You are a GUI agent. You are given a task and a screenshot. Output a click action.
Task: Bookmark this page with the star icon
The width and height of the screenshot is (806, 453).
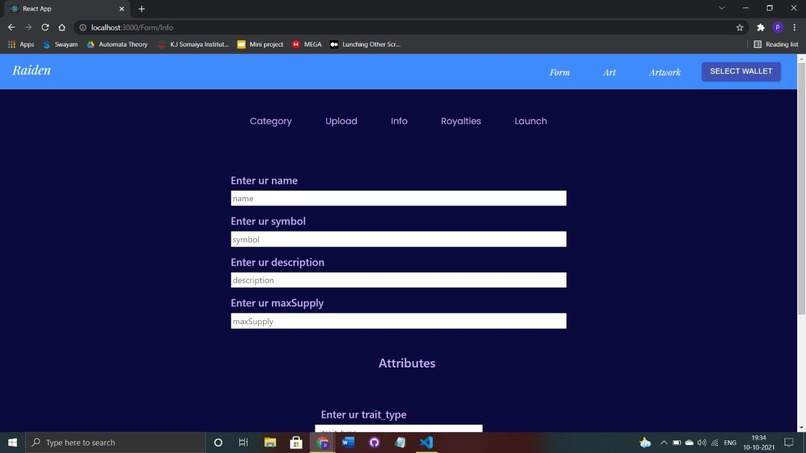click(740, 28)
